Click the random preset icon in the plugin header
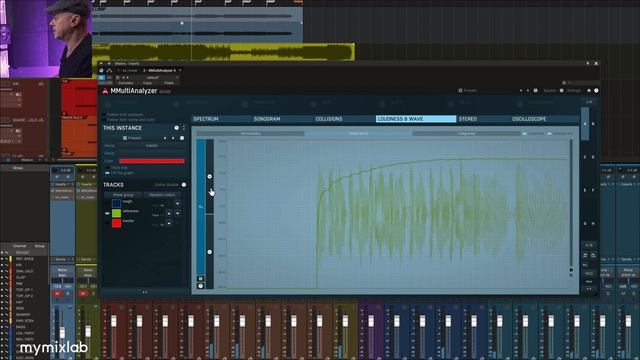 536,91
